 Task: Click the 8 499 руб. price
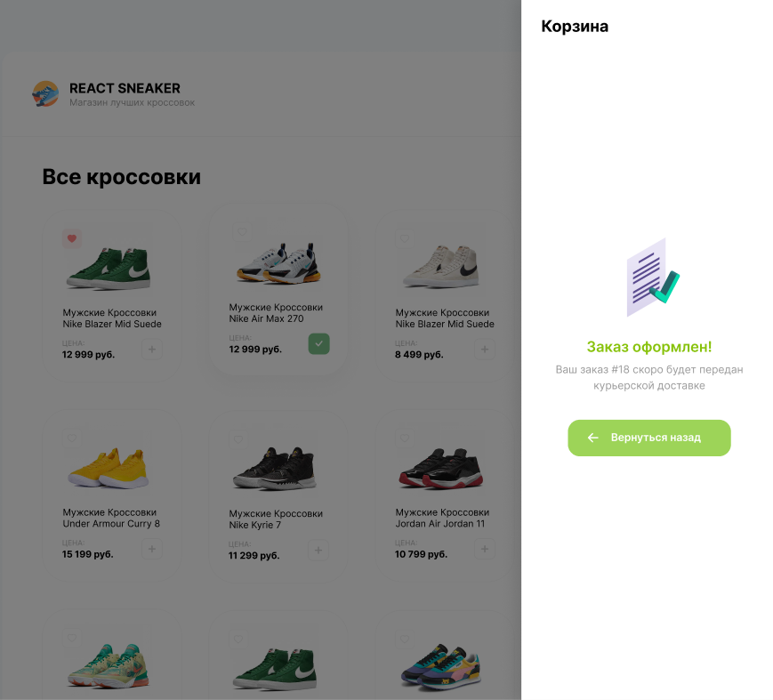pyautogui.click(x=419, y=354)
